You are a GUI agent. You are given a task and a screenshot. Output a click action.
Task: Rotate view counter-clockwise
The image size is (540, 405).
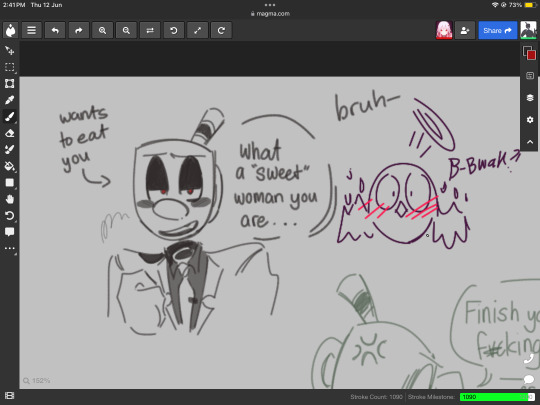174,30
